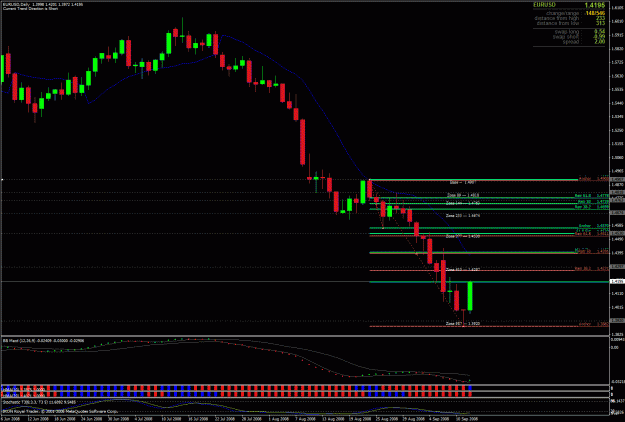Click the EURUSD symbol label in info panel

[x=544, y=5]
